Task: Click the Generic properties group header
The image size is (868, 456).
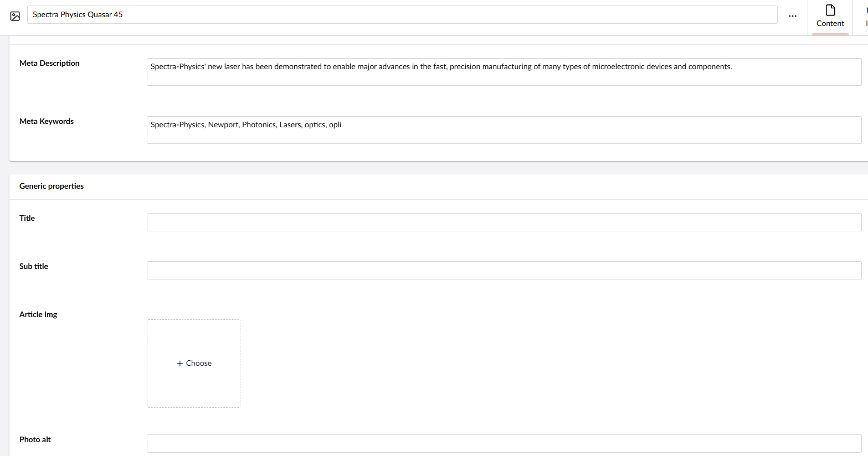Action: (52, 186)
